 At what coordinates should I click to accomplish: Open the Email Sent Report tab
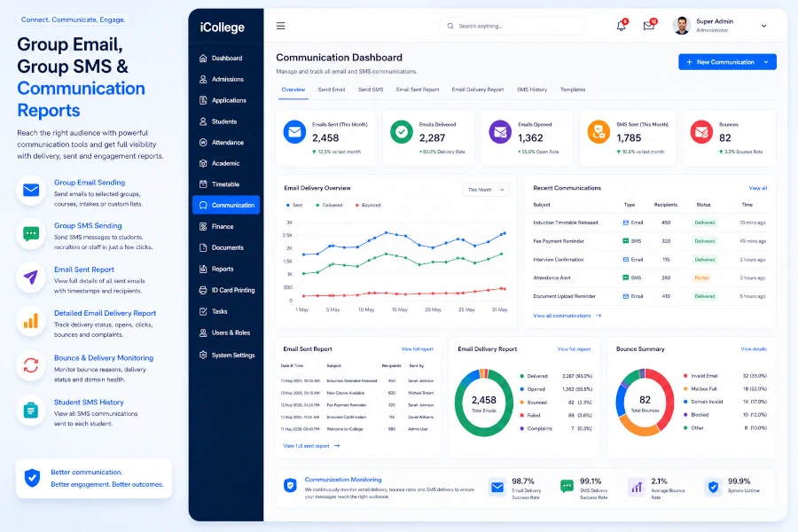point(418,90)
